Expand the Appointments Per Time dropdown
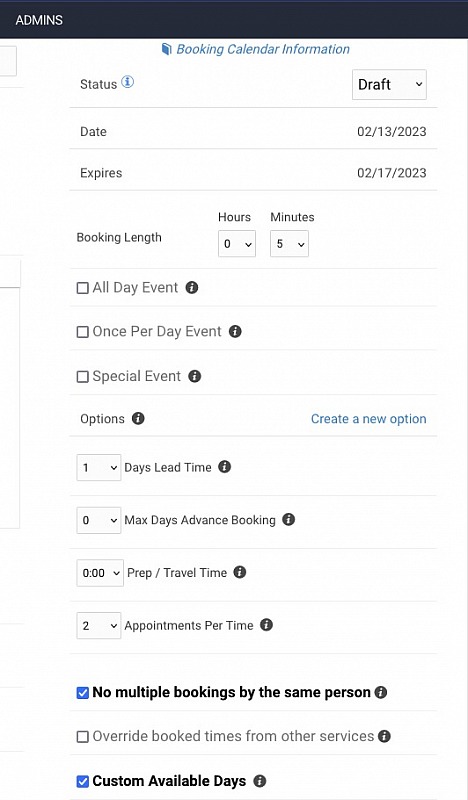 tap(98, 626)
